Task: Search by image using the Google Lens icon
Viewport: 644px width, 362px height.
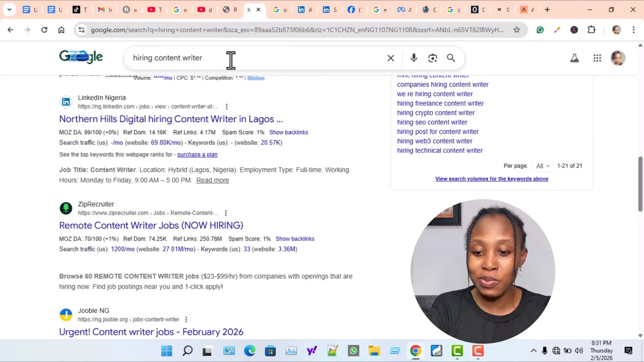Action: coord(432,58)
